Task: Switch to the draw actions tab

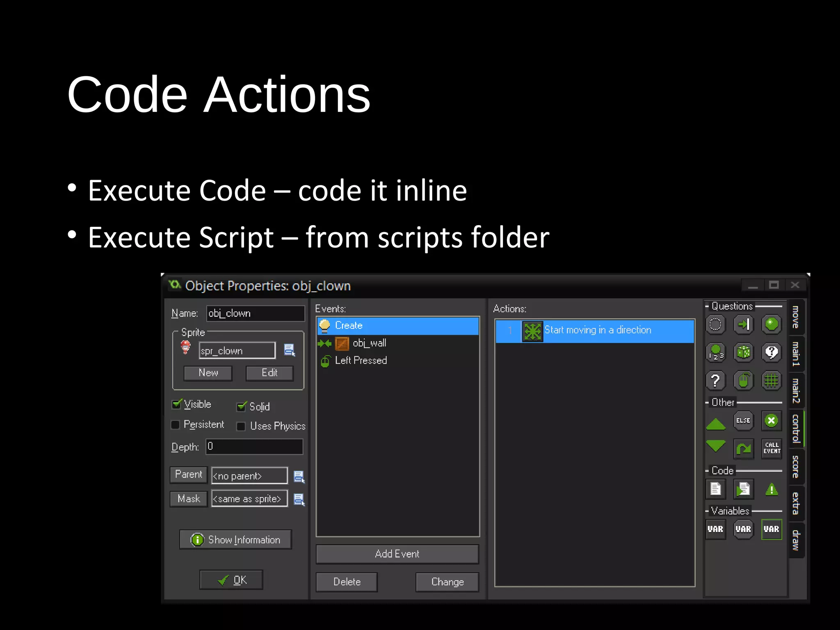Action: pyautogui.click(x=796, y=540)
